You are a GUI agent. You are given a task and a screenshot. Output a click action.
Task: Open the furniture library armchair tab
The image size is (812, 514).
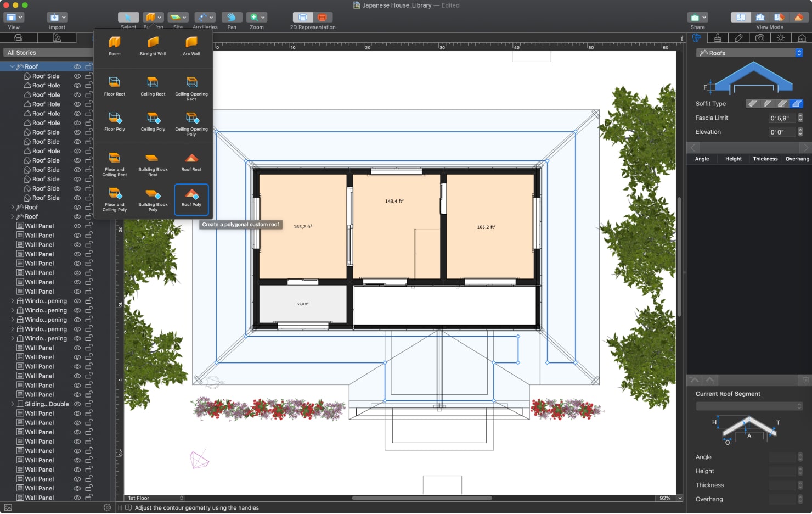coord(19,38)
